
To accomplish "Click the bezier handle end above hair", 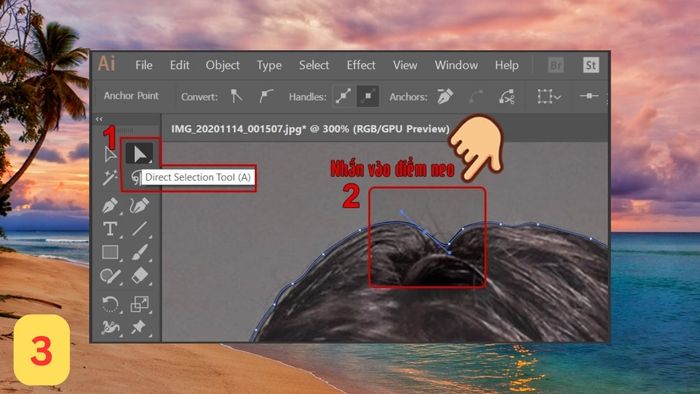I will coord(402,212).
